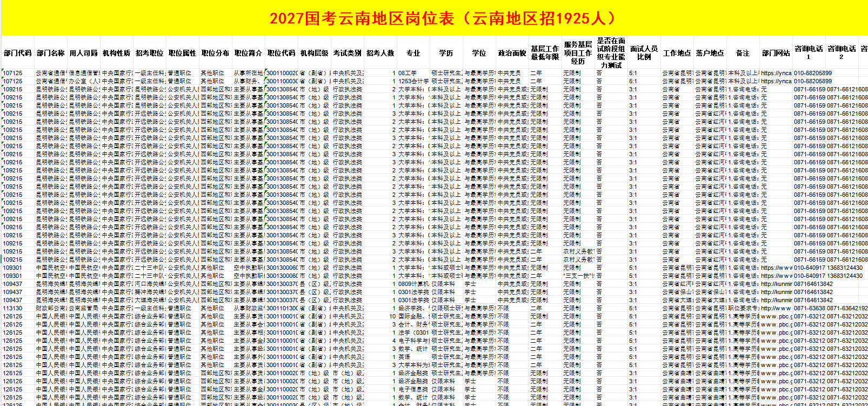Screen dimensions: 868x406
Task: Click the '0871-63638' phone number cell
Action: (809, 308)
